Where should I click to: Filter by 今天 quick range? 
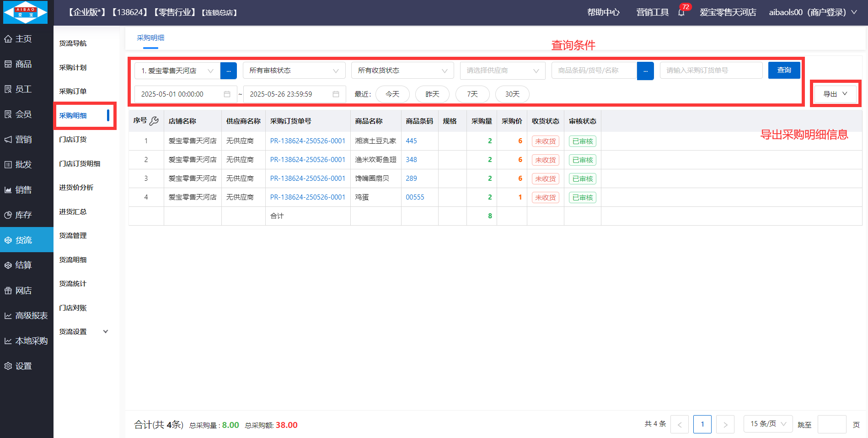[x=392, y=94]
